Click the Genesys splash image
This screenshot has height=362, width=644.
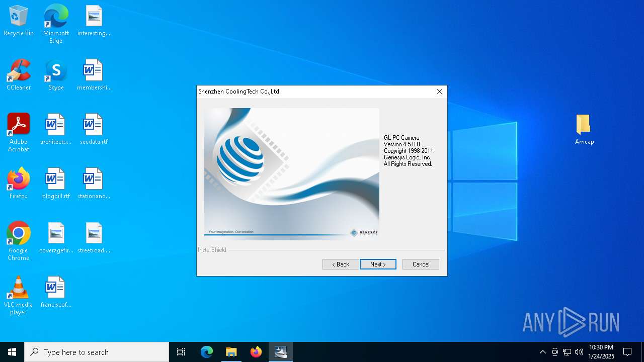(x=292, y=174)
